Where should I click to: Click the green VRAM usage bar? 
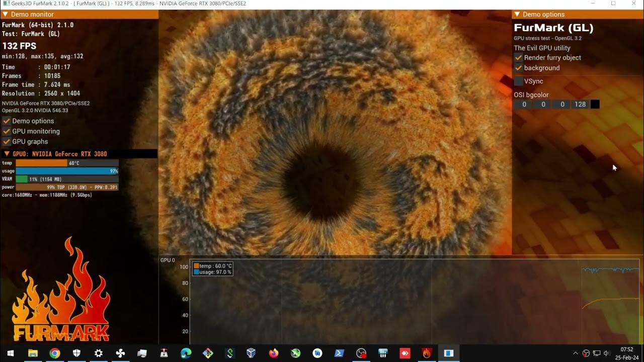coord(67,179)
